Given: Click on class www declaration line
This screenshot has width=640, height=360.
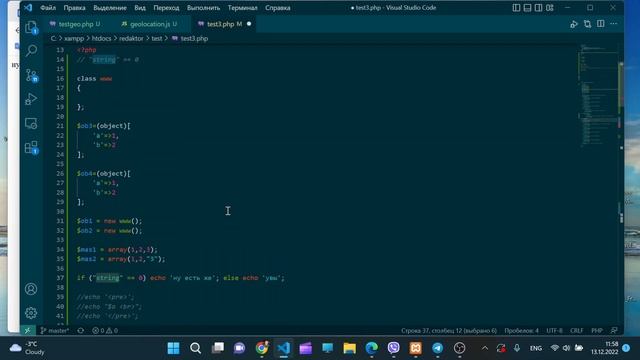Looking at the screenshot, I should coord(94,78).
